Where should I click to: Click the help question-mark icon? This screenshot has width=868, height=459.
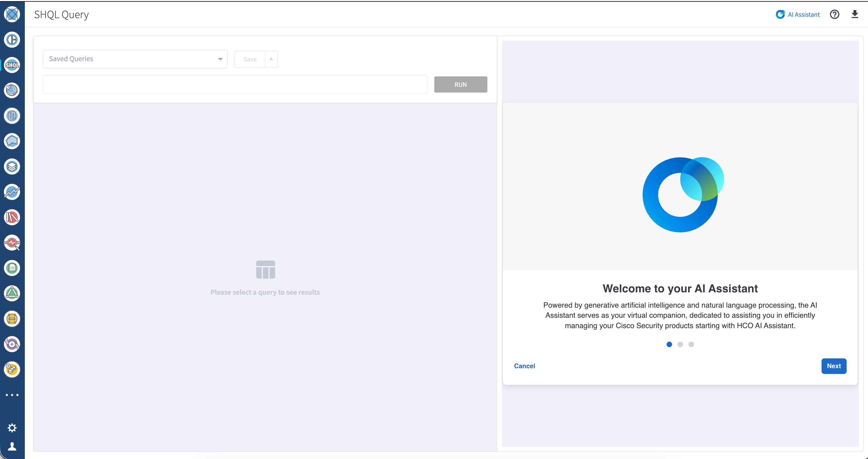(835, 14)
